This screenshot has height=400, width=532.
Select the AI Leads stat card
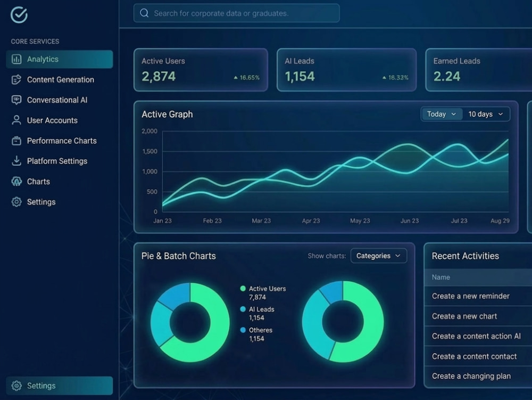346,70
